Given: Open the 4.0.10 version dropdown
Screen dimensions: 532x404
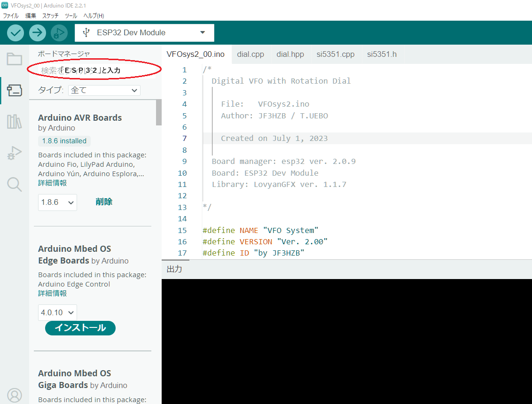Looking at the screenshot, I should click(57, 312).
